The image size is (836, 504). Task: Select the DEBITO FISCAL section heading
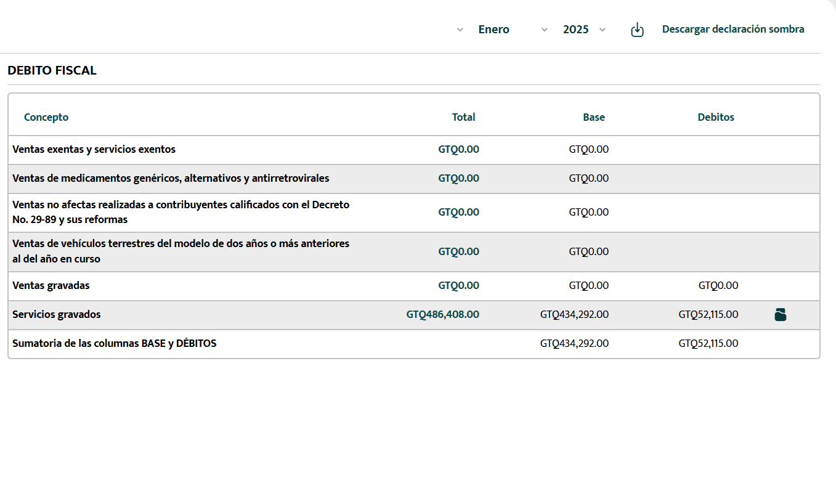pos(52,70)
